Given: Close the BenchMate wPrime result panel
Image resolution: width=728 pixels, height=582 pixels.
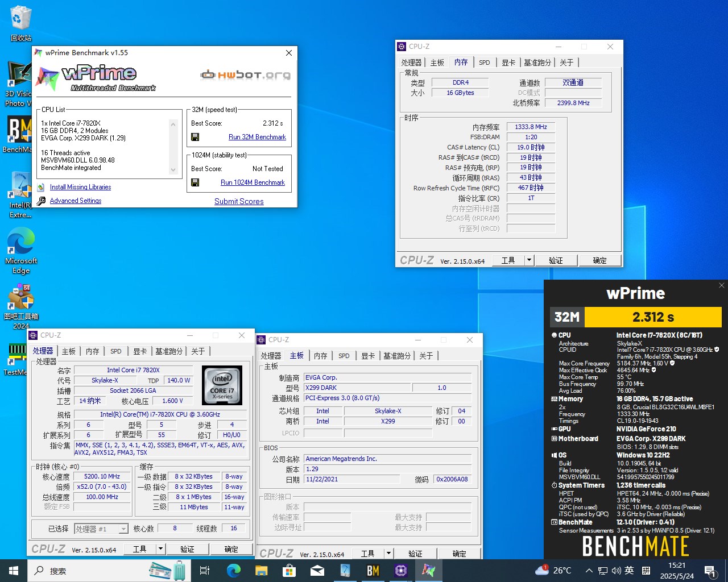Looking at the screenshot, I should pos(721,285).
